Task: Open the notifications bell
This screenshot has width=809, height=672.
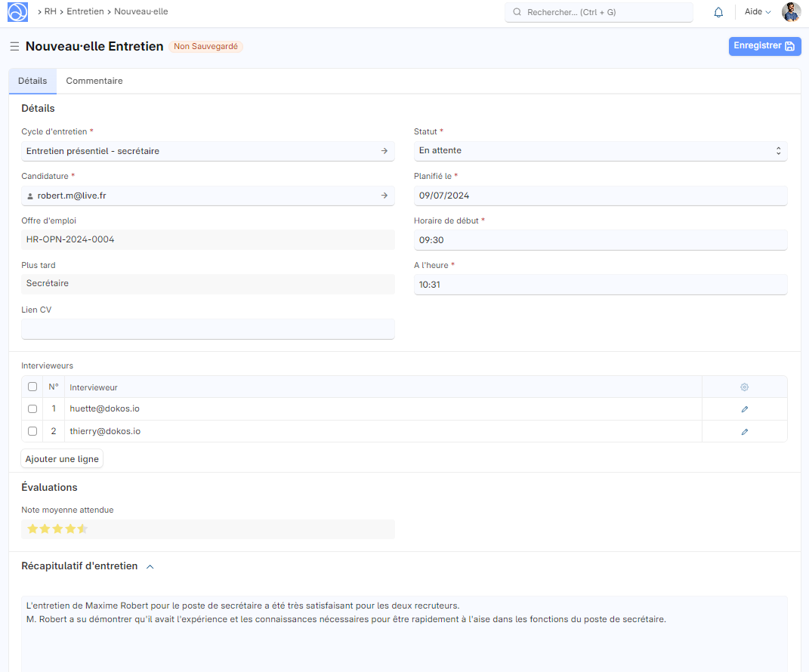Action: pos(718,12)
